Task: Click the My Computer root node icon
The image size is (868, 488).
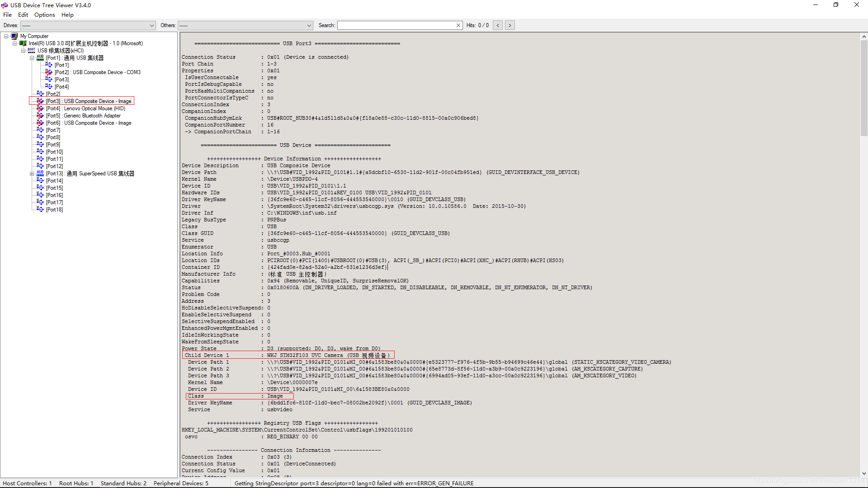Action: (14, 36)
